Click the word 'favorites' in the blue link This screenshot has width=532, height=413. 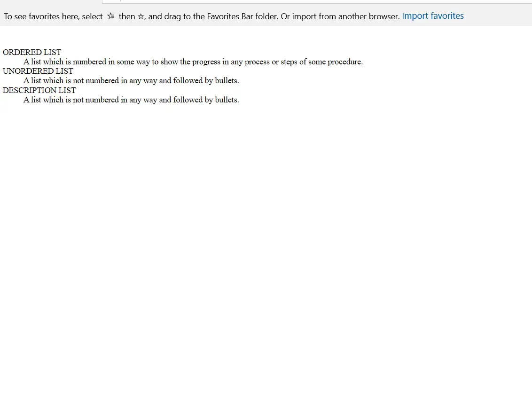click(x=447, y=16)
